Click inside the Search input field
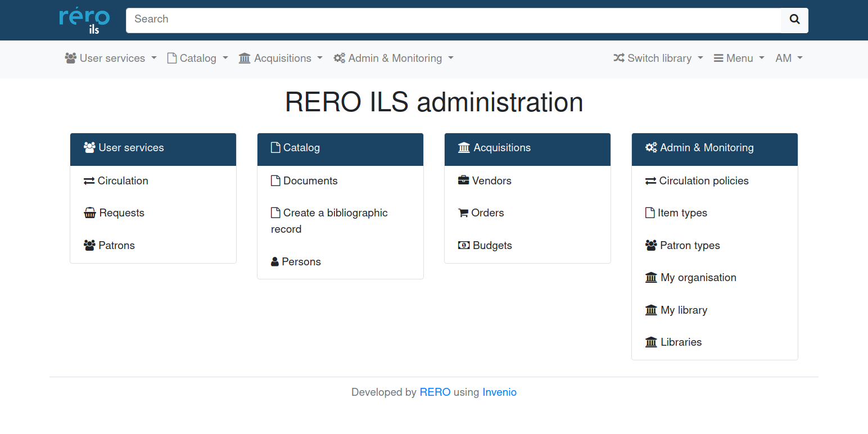 [x=394, y=19]
